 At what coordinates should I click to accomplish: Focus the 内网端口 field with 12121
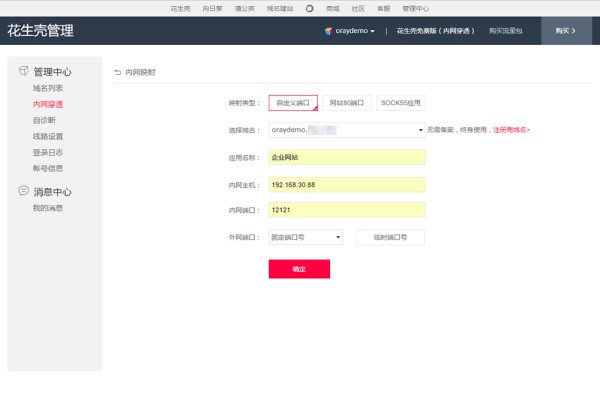(347, 210)
